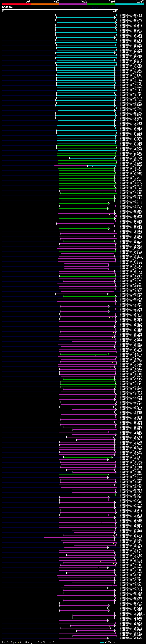Select hit UniRef100_A7PZ15
This screenshot has height=644, width=146.
point(131,27)
